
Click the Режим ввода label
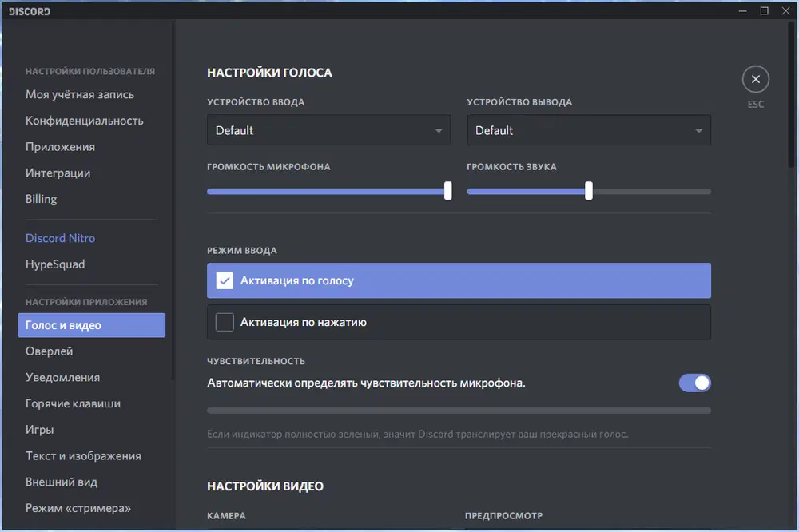click(x=241, y=250)
